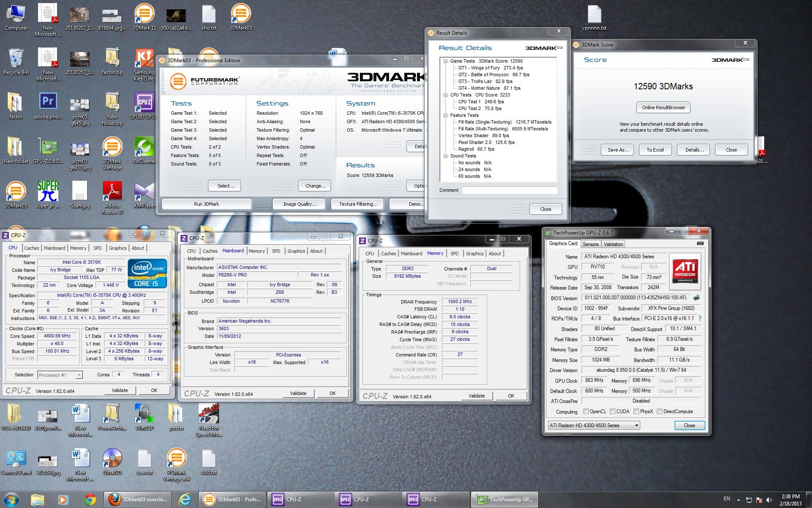Open About tab in first CPU-Z window
The width and height of the screenshot is (812, 508).
click(x=138, y=248)
